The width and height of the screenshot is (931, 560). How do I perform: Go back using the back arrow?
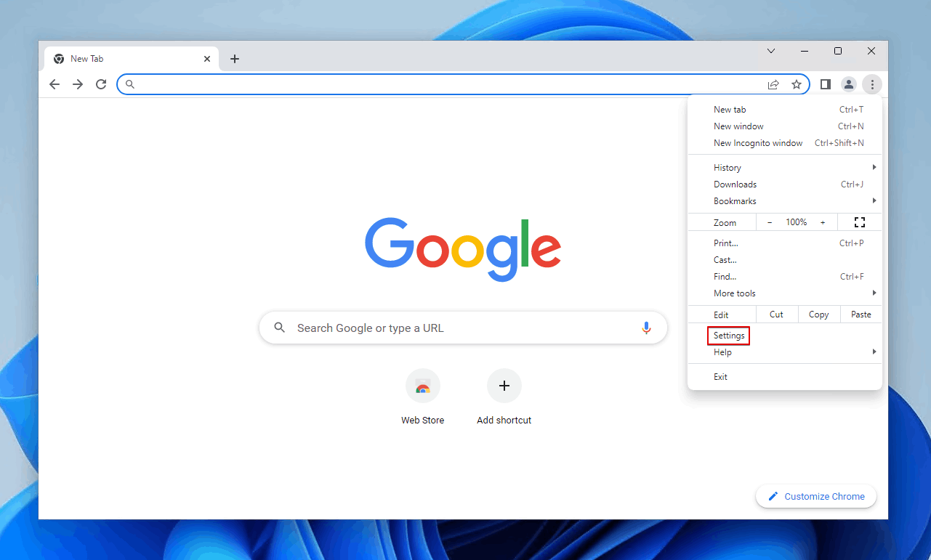[x=55, y=84]
